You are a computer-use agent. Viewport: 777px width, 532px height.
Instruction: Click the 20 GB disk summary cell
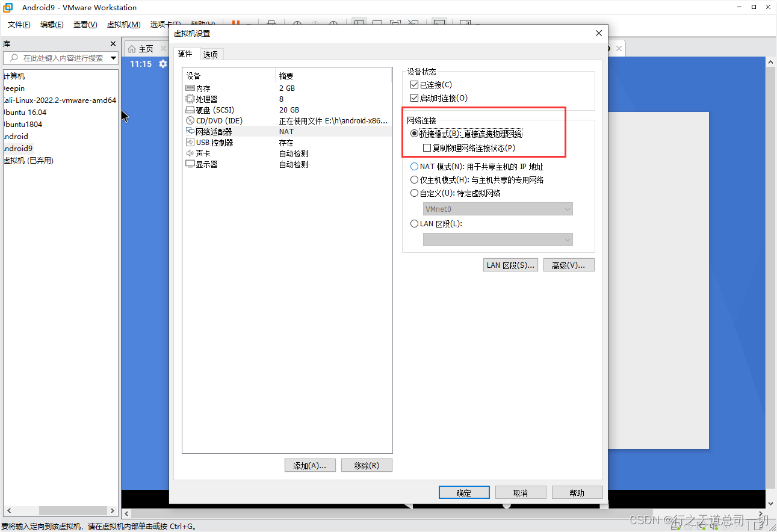(x=289, y=110)
